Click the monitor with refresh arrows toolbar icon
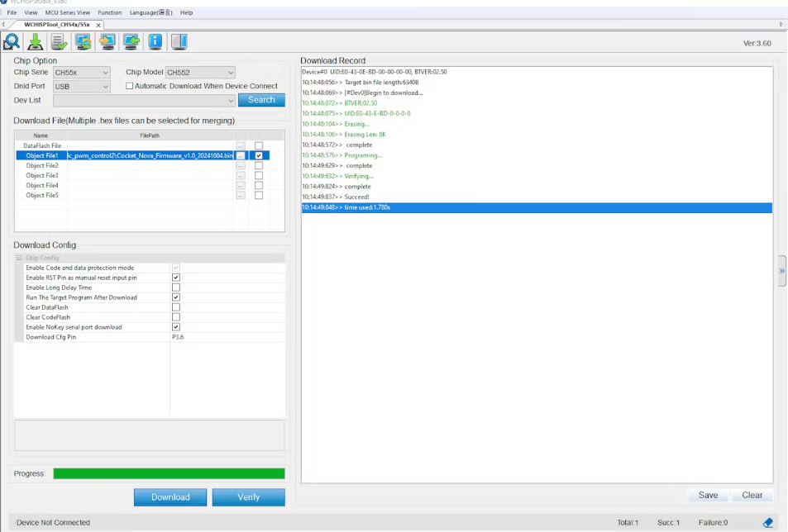 (84, 41)
